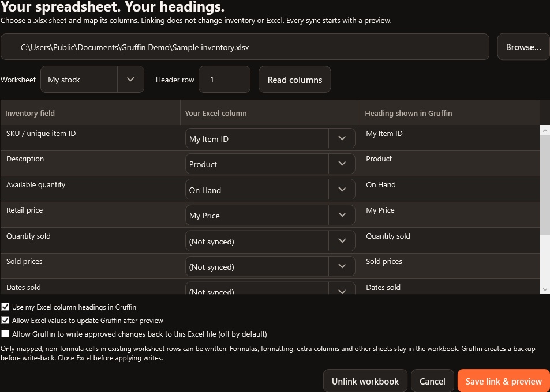Image resolution: width=550 pixels, height=392 pixels.
Task: Click the Quantity sold heading shown in Gruffin
Action: click(388, 236)
